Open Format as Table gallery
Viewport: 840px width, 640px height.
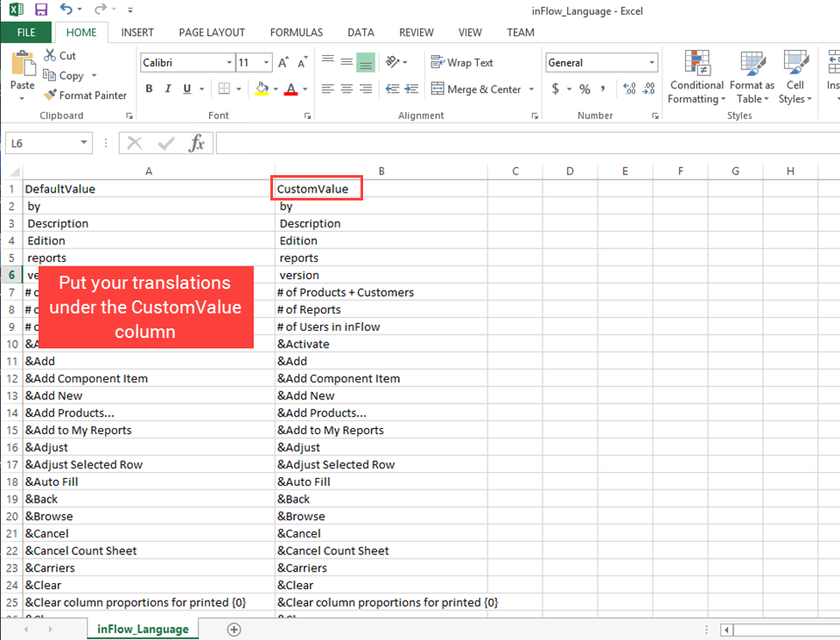[x=752, y=77]
